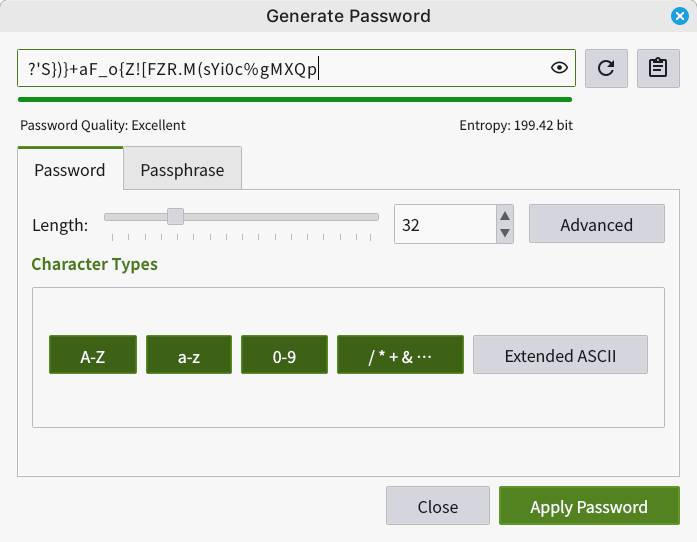Click inside the generated password field
697x542 pixels.
(284, 68)
